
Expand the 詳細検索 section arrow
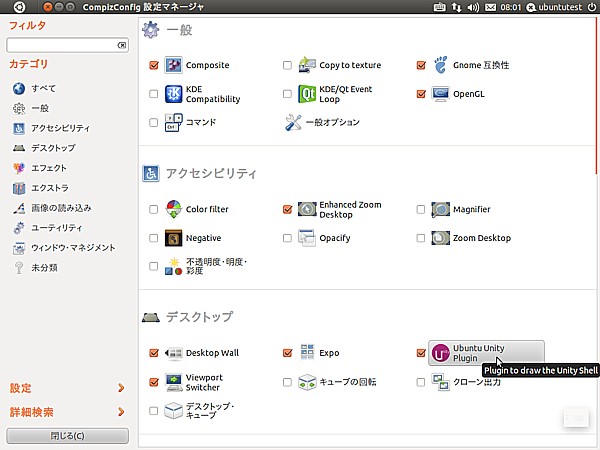click(121, 412)
